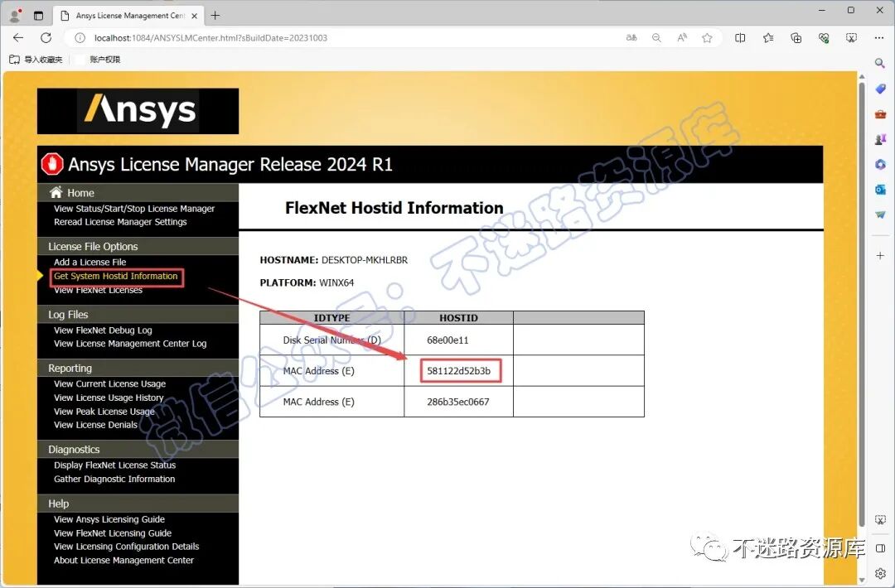Screen dimensions: 895x588
Task: Open browser essentials heart icon
Action: pos(824,37)
